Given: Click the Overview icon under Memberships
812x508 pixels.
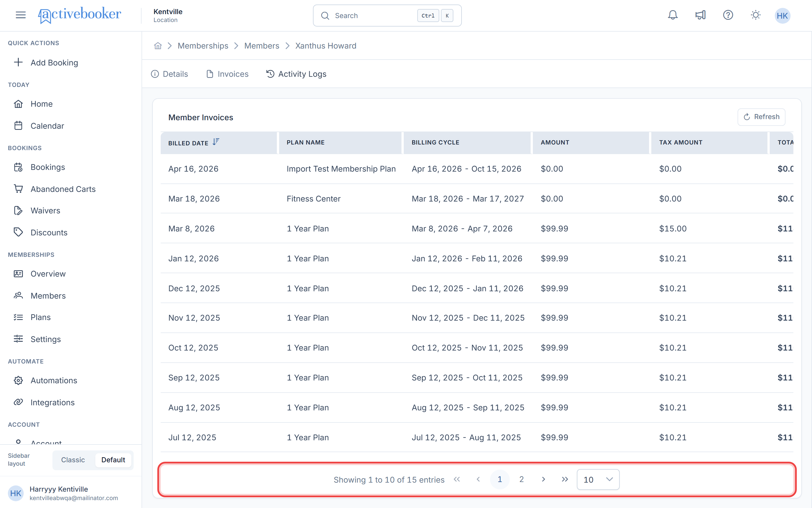Looking at the screenshot, I should pos(18,273).
